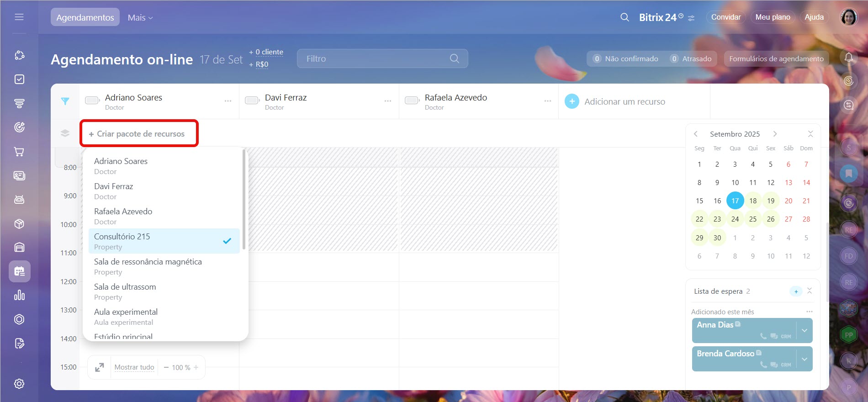
Task: Click the funnel filter icon
Action: pyautogui.click(x=65, y=101)
